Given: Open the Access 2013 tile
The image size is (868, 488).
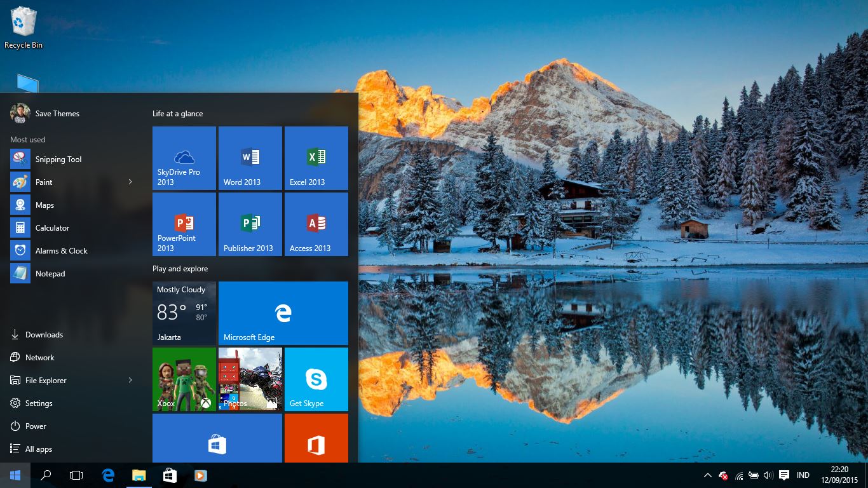Looking at the screenshot, I should coord(316,224).
